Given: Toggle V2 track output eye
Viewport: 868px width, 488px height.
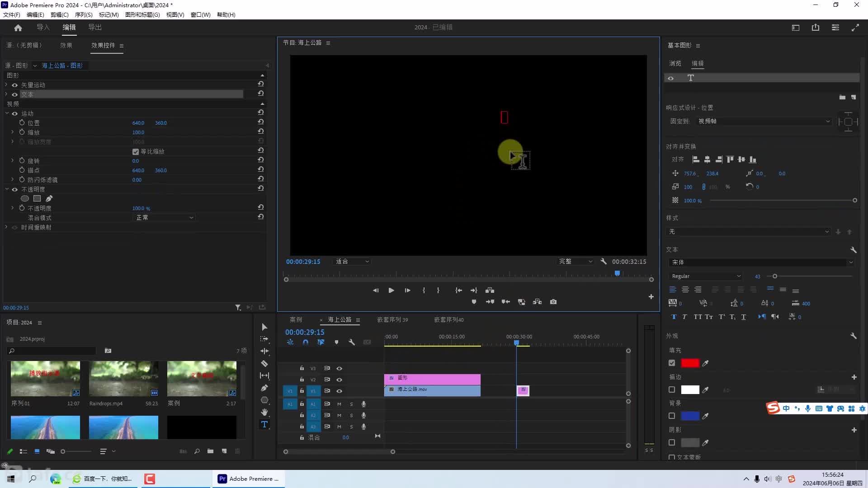Looking at the screenshot, I should click(339, 380).
